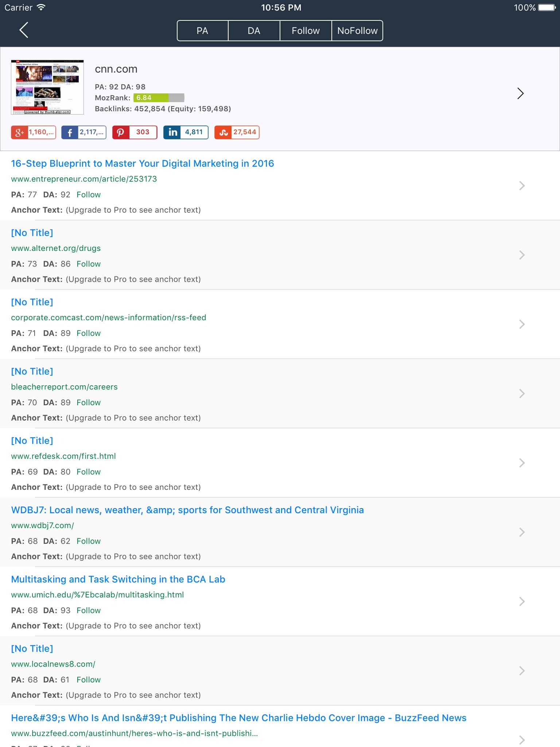Tap anchor text upgrade notice for comcast

[x=133, y=349]
